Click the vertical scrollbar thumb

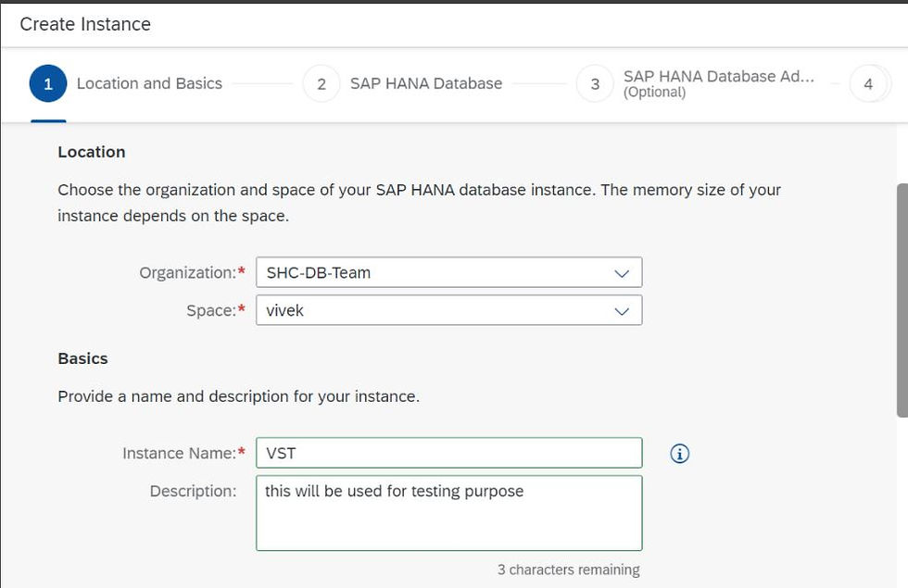(x=902, y=300)
